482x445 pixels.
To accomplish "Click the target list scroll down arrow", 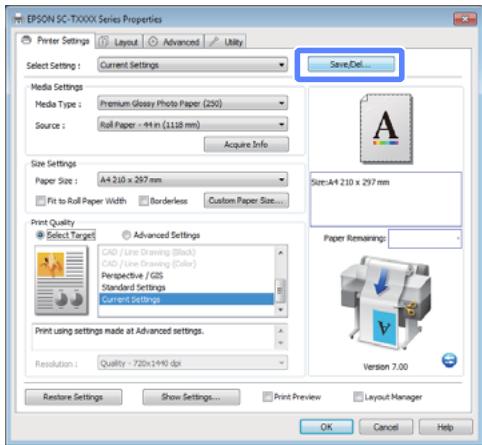I will tap(280, 310).
